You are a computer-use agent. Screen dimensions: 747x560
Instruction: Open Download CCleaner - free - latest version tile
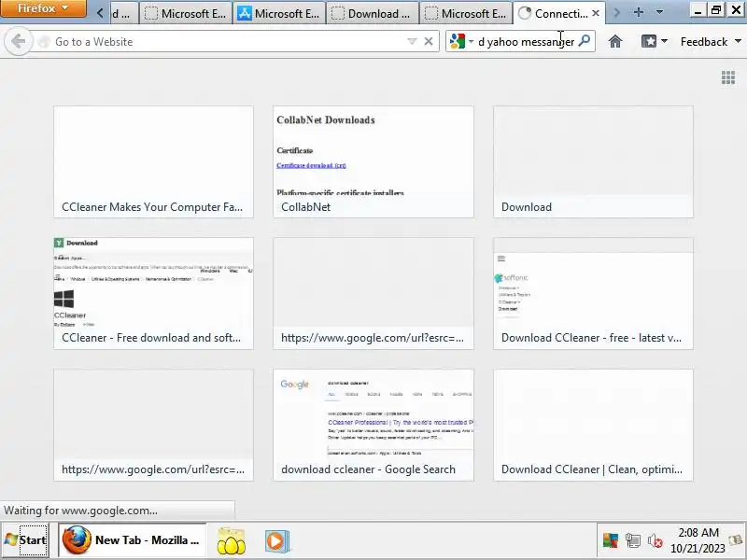point(593,293)
